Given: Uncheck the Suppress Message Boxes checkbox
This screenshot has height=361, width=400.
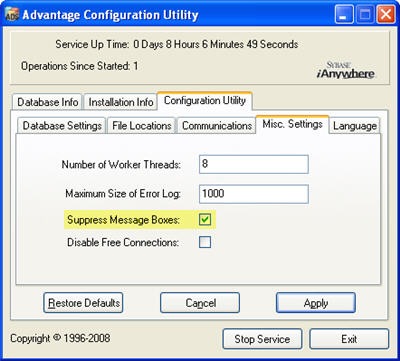Looking at the screenshot, I should 205,220.
